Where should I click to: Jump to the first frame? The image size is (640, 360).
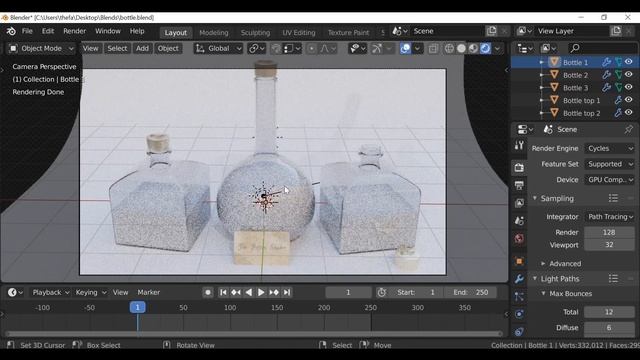pyautogui.click(x=223, y=292)
